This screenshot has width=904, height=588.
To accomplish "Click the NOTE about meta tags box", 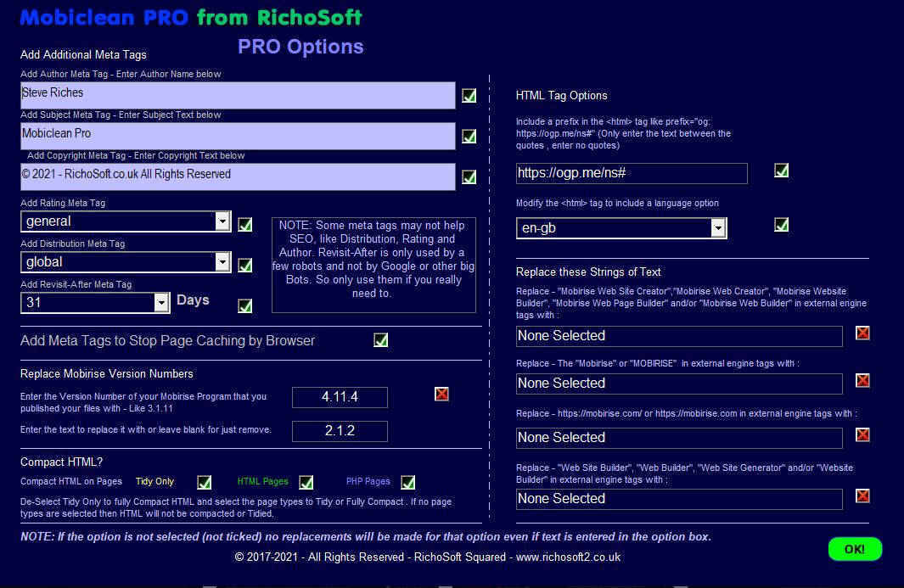I will coord(373,266).
